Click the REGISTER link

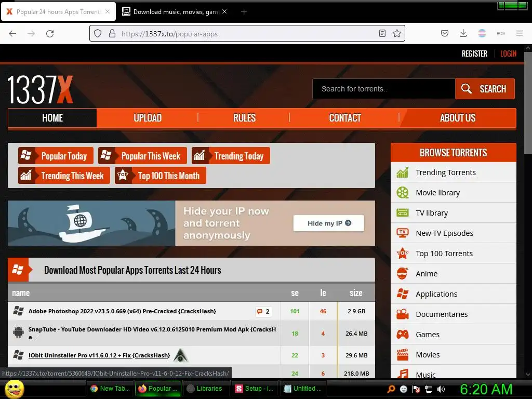(x=474, y=54)
